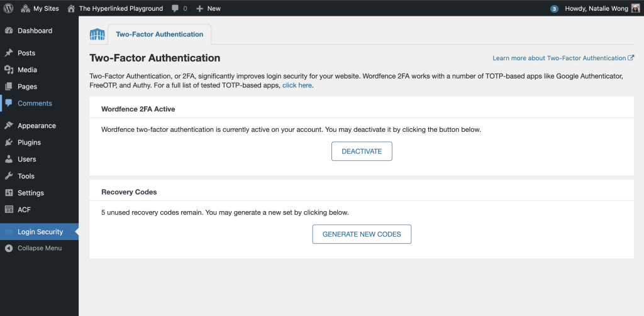
Task: Click the Login Security shield icon
Action: (x=9, y=232)
